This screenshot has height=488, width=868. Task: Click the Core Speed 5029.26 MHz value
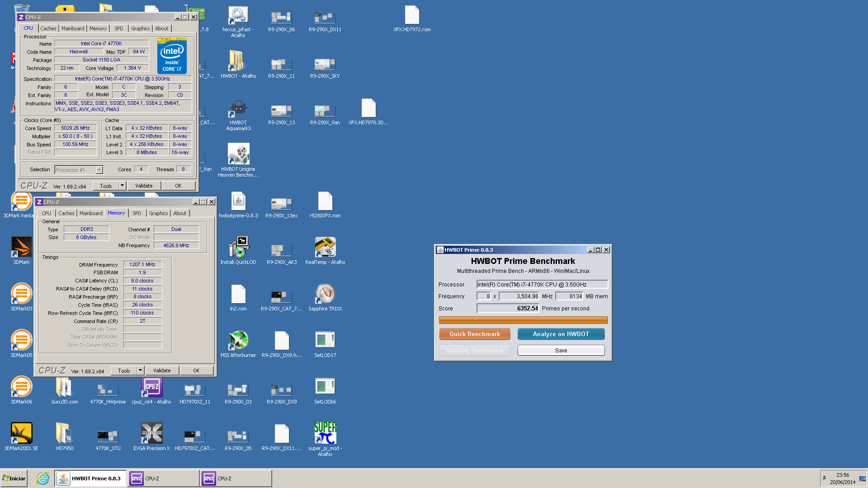[75, 128]
